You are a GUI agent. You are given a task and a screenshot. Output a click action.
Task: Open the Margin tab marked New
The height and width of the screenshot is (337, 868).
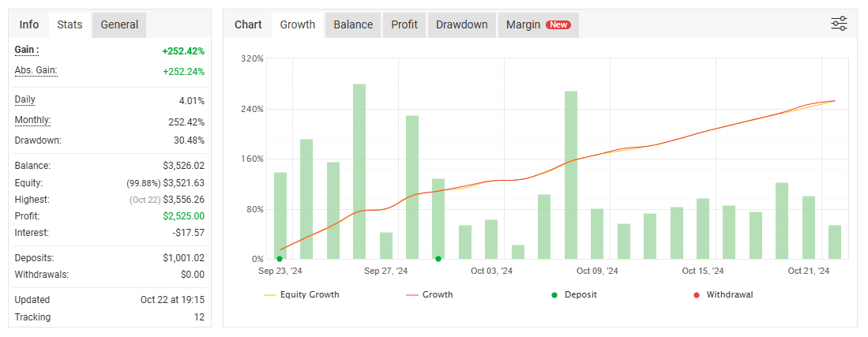pos(538,25)
